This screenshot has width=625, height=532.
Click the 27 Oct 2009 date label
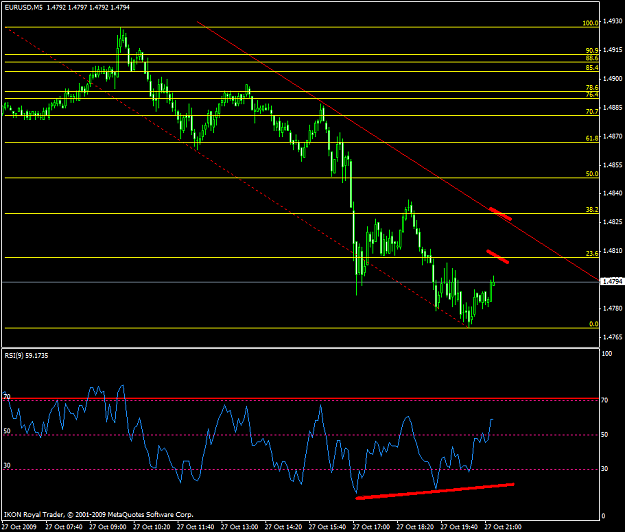click(20, 527)
